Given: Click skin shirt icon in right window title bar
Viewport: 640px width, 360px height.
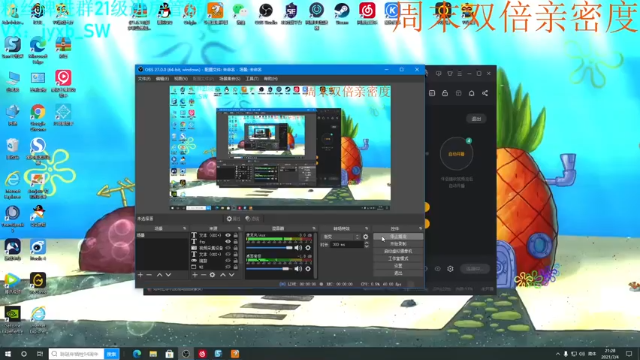Looking at the screenshot, I should 449,73.
